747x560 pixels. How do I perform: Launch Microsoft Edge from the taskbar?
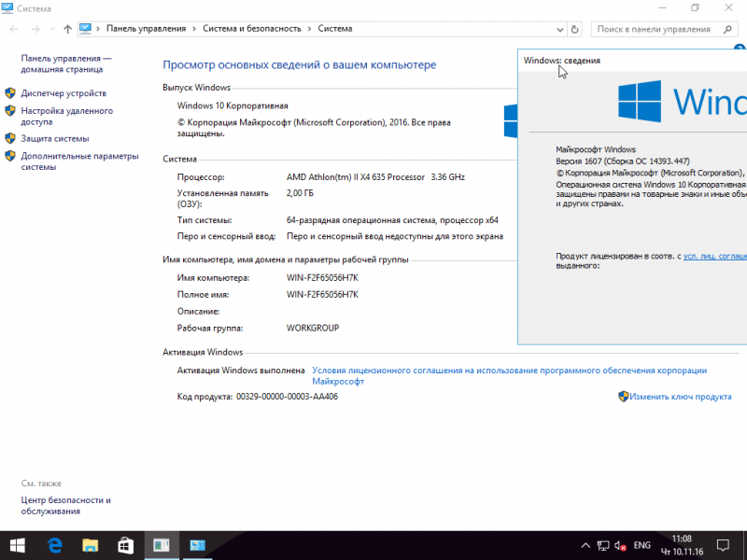(54, 546)
